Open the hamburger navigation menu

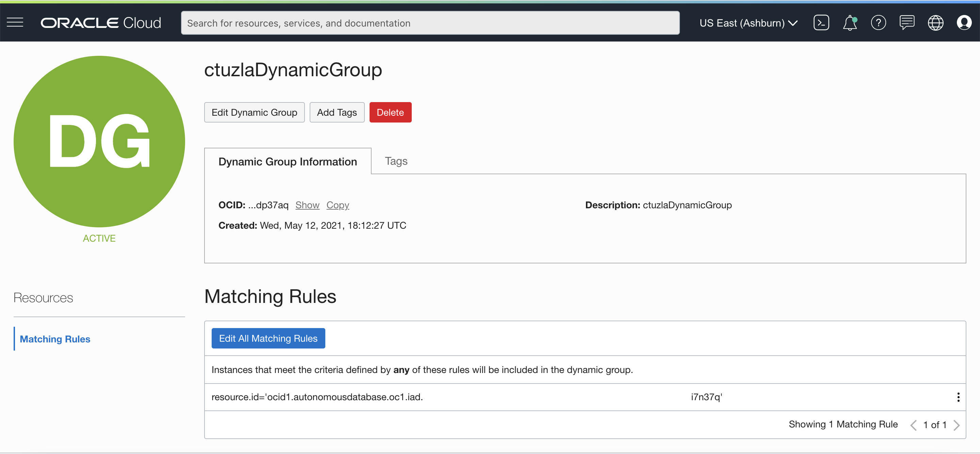[15, 23]
